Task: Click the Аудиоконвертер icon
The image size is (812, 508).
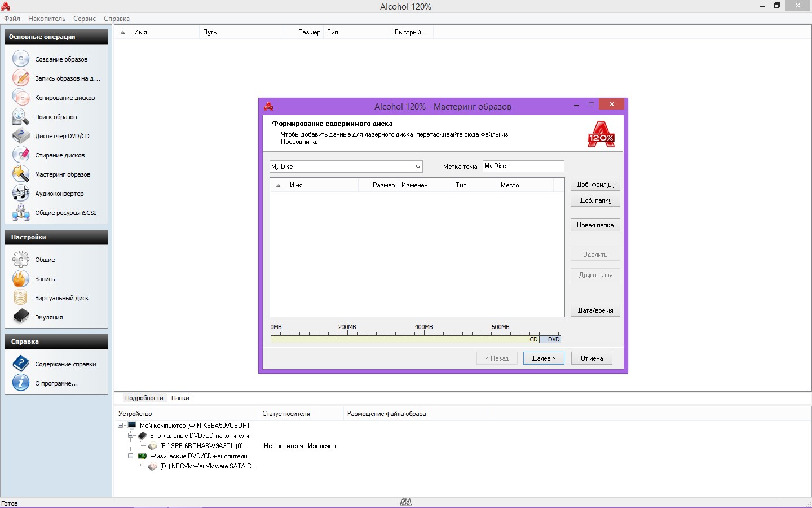Action: click(21, 193)
